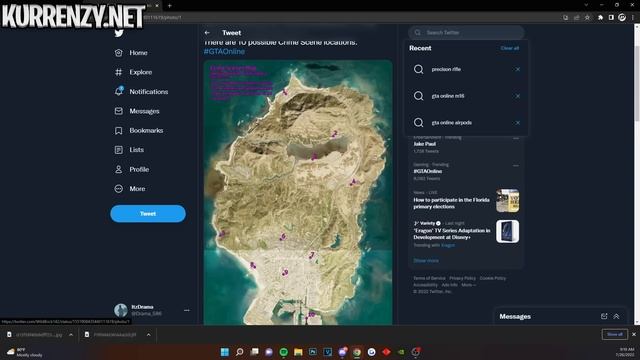Open the Jake Paul trending topic
This screenshot has width=640, height=360.
[x=424, y=144]
